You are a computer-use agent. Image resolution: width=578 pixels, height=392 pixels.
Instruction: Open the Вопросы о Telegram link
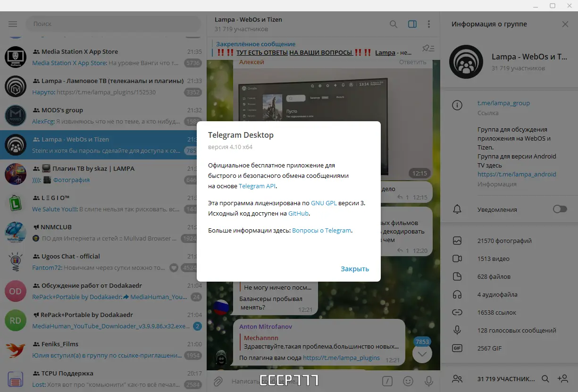[322, 230]
